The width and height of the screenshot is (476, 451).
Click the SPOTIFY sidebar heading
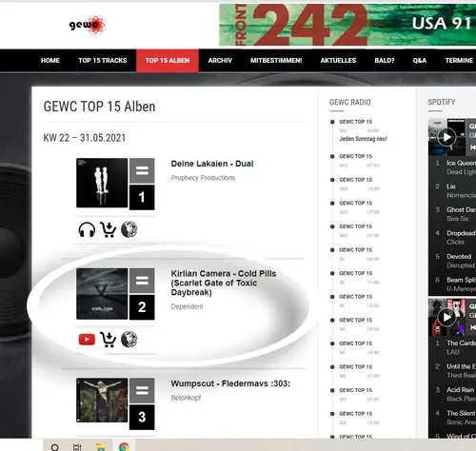442,102
